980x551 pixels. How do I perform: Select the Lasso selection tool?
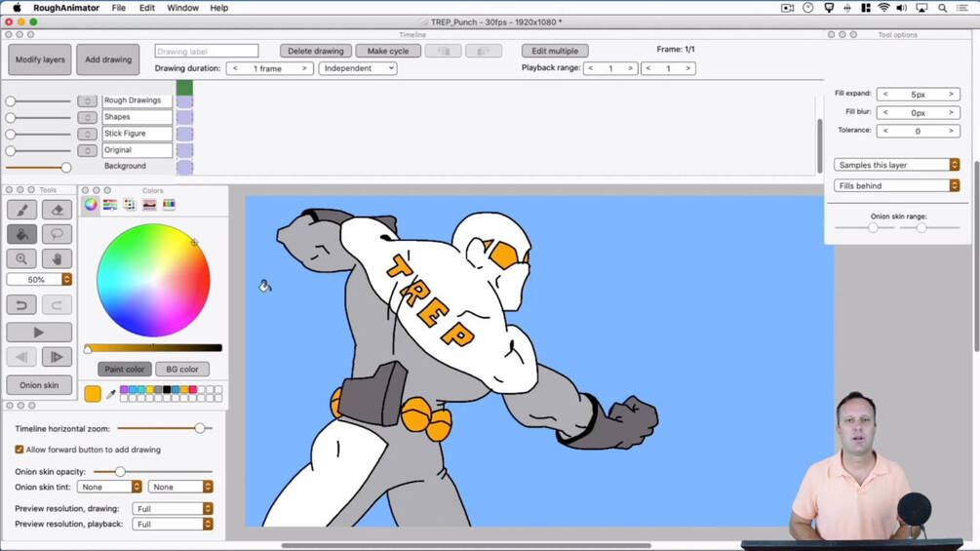click(57, 234)
